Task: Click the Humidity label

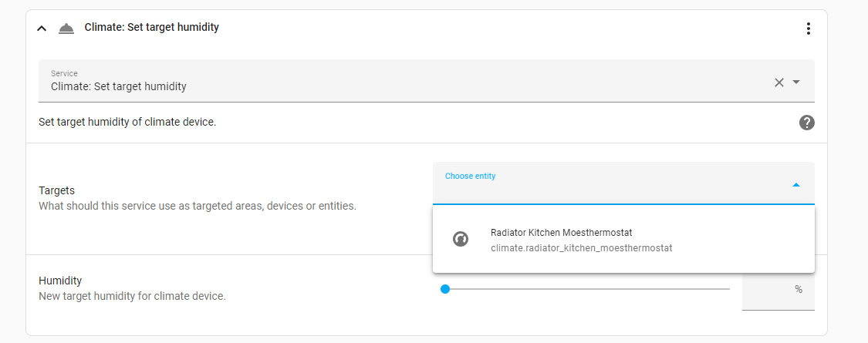Action: coord(60,281)
